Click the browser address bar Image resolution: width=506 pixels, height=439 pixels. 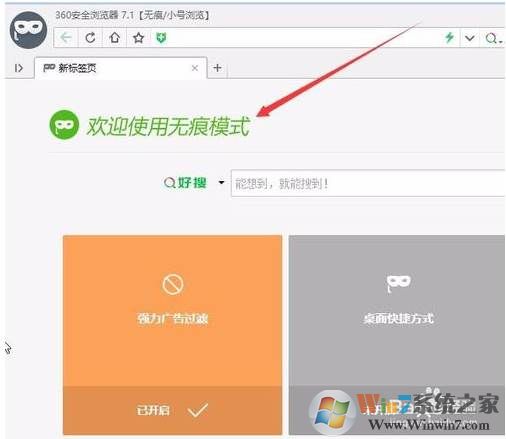[x=303, y=38]
